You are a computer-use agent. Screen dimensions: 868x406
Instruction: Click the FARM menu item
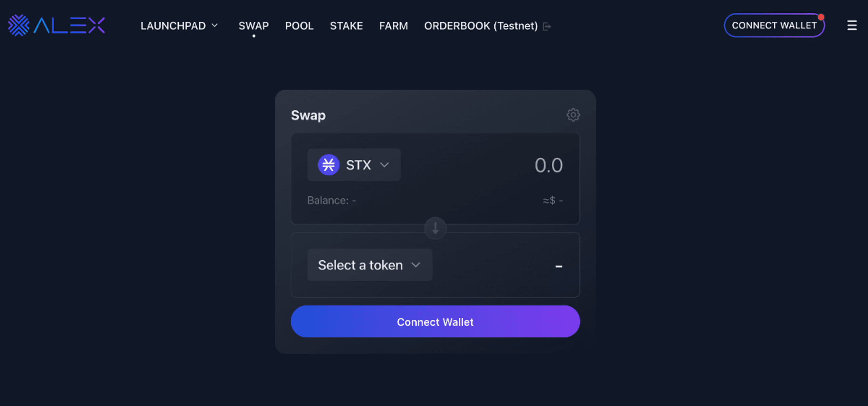click(394, 25)
